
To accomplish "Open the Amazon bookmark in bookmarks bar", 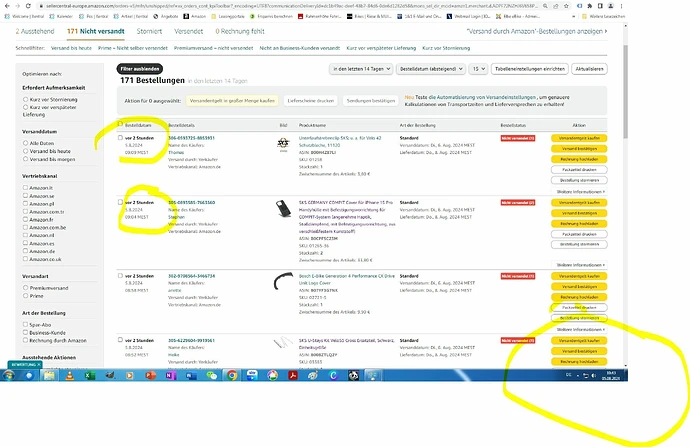I will pos(195,16).
